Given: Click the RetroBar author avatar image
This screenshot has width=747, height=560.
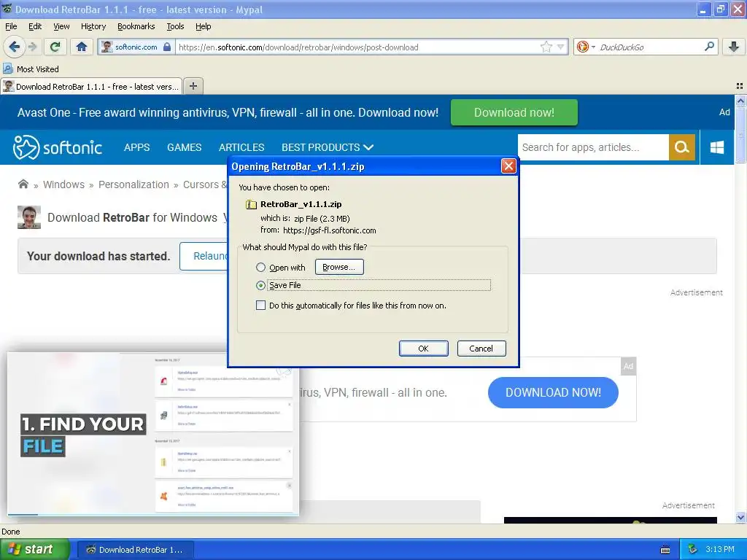Looking at the screenshot, I should pyautogui.click(x=29, y=217).
